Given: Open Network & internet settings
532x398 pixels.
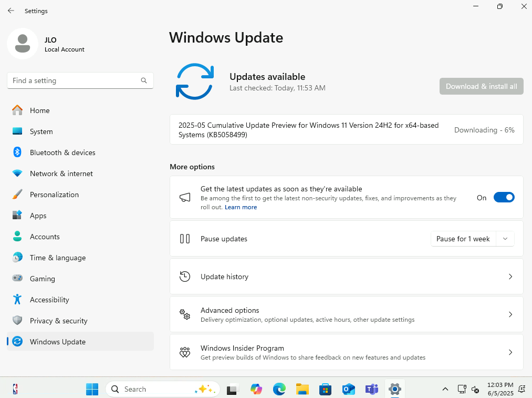Looking at the screenshot, I should pyautogui.click(x=80, y=173).
